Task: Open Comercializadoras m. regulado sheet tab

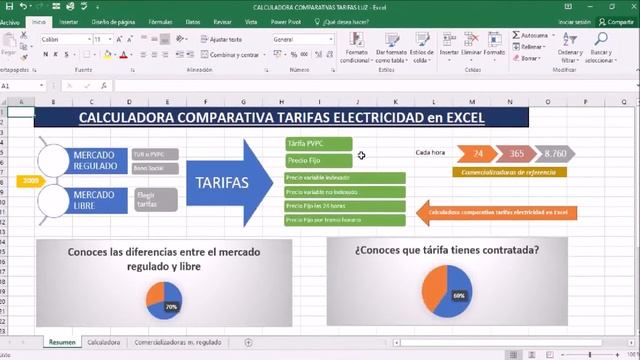Action: [x=178, y=342]
